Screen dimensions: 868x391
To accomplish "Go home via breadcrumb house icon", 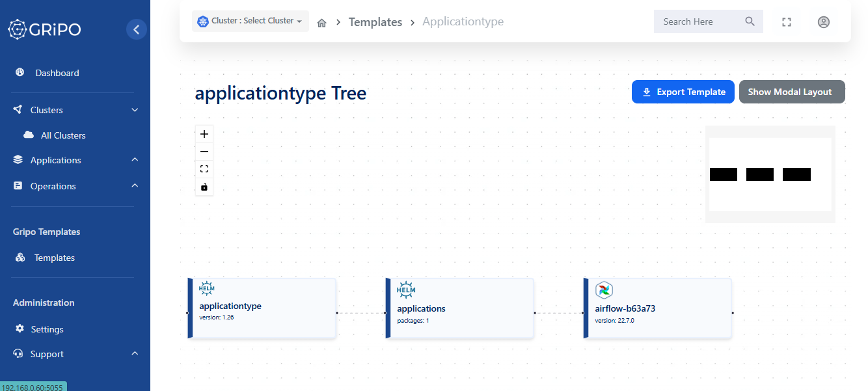I will [321, 23].
